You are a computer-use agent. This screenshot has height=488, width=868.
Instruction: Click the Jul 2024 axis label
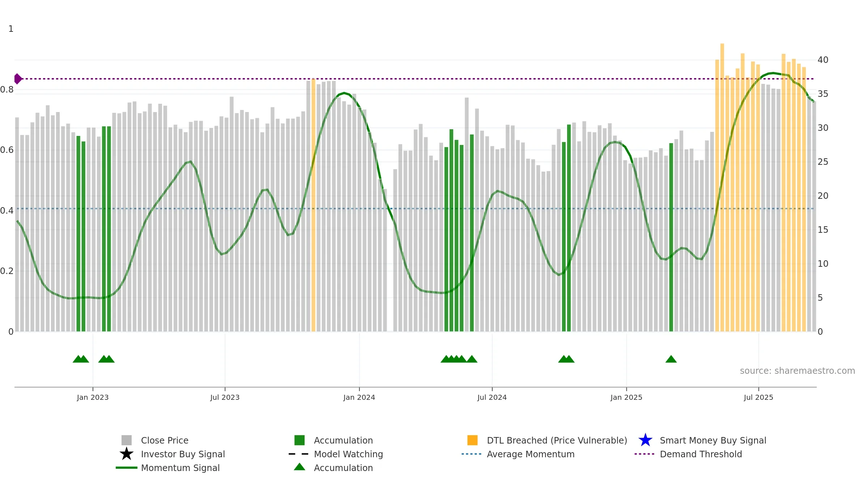492,398
